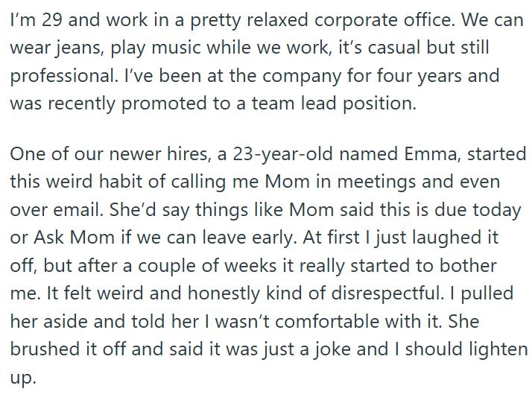Screen dimensions: 532x400
Task: Click the phrase "team lead position"
Action: [334, 104]
